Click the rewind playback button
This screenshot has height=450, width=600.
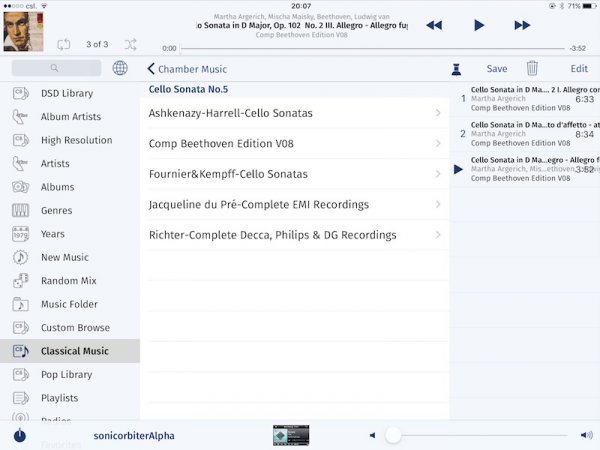click(434, 25)
